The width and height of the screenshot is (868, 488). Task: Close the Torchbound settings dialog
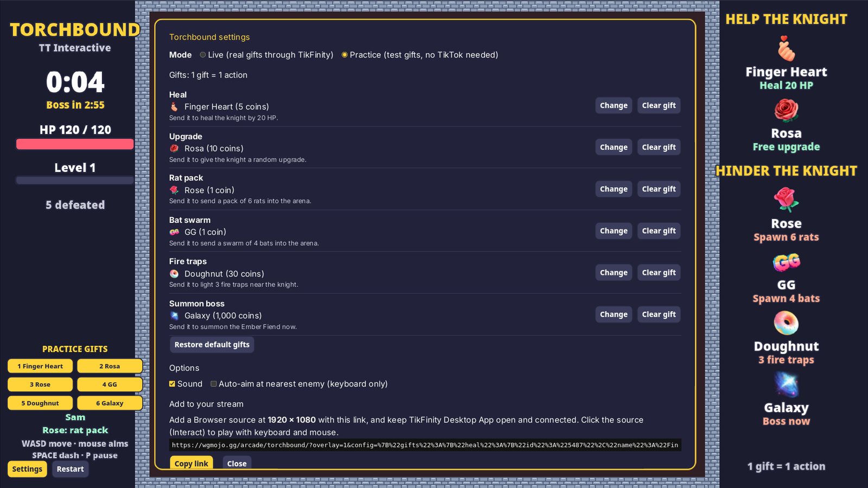pyautogui.click(x=237, y=463)
